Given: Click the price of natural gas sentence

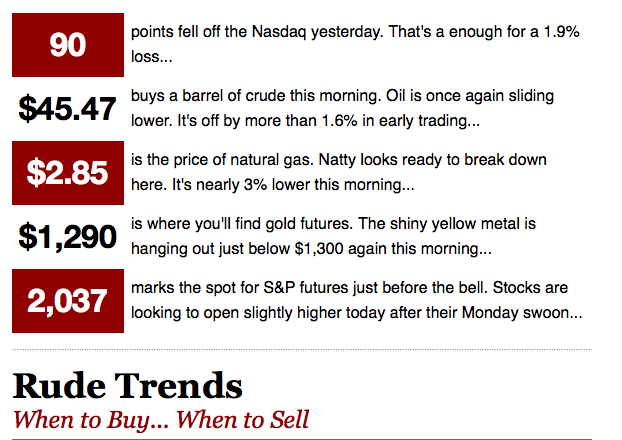Looking at the screenshot, I should (222, 160).
